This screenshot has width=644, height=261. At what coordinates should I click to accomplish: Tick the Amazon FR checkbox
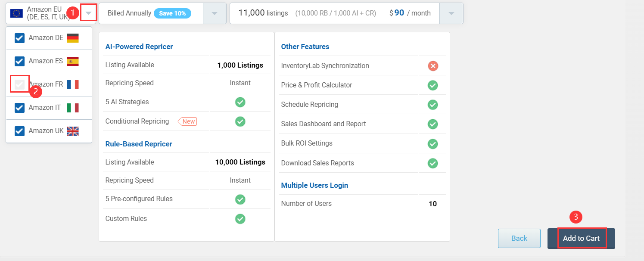coord(19,84)
